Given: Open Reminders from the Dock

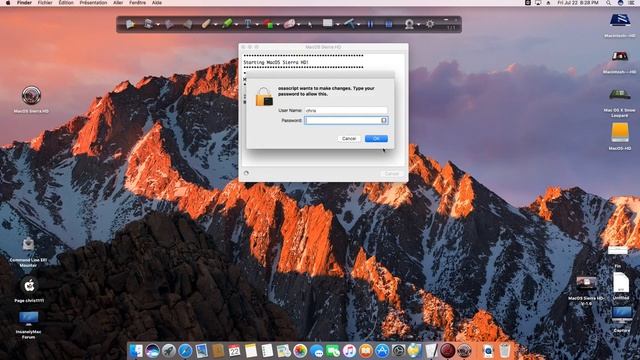Looking at the screenshot, I should click(x=267, y=351).
